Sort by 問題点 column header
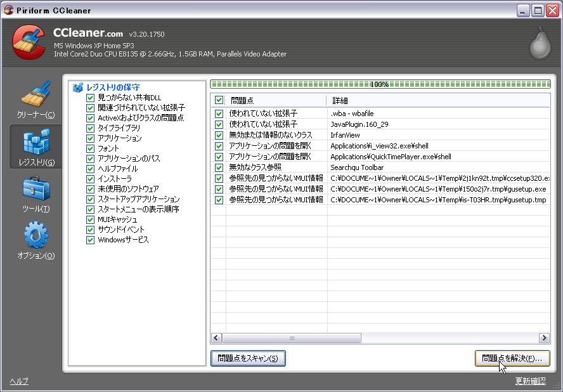Image resolution: width=563 pixels, height=392 pixels. tap(276, 100)
